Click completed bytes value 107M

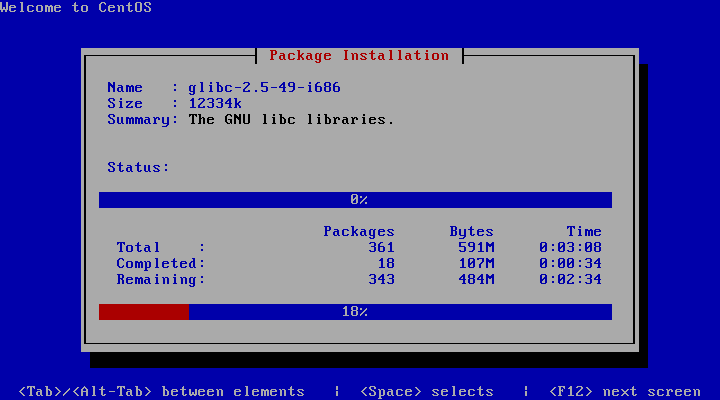coord(476,263)
